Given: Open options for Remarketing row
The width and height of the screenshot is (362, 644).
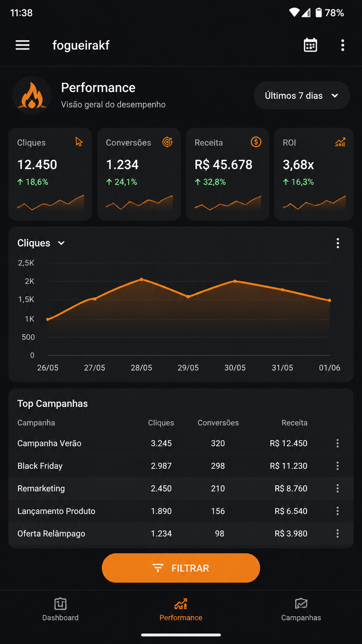Looking at the screenshot, I should (337, 488).
